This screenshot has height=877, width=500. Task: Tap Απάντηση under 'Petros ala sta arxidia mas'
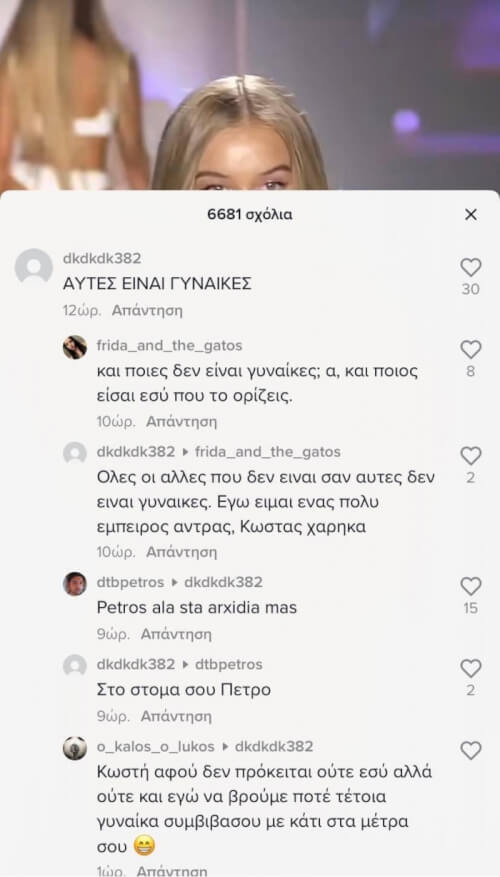click(176, 634)
